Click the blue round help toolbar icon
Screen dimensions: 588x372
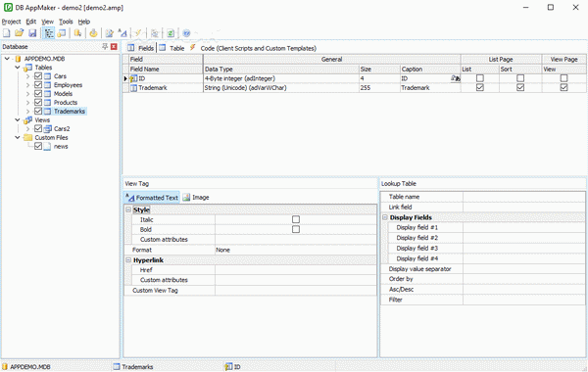[x=186, y=33]
